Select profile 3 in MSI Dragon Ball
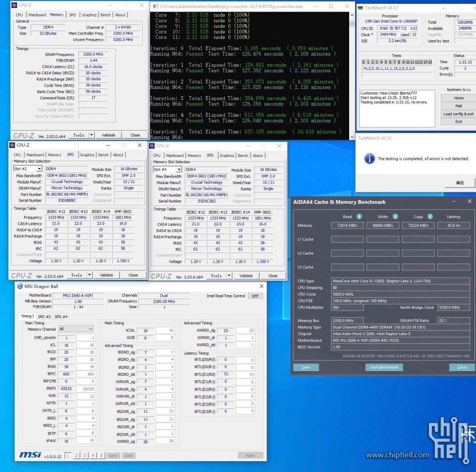 click(85, 455)
